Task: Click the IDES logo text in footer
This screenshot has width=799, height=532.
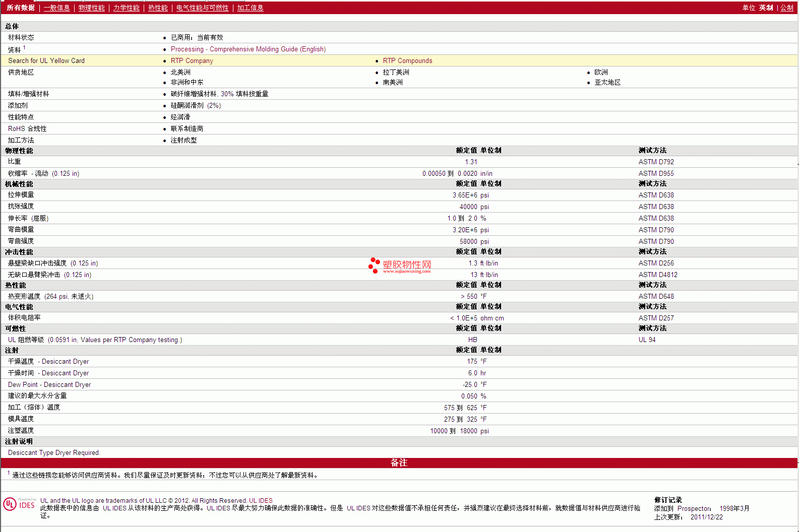Action: coord(27,505)
